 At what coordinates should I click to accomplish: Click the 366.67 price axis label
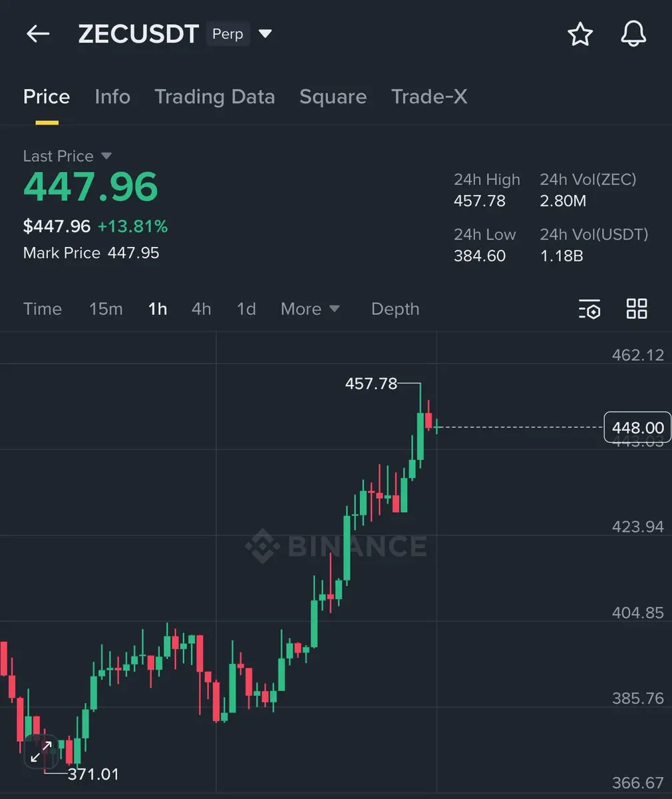(x=637, y=783)
